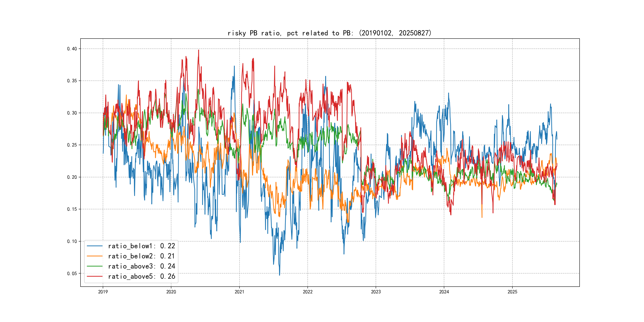644x322 pixels.
Task: Click the 2020 x-axis tick label
Action: click(171, 292)
